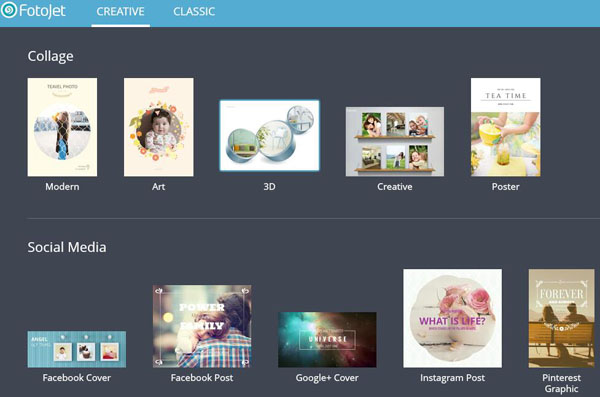Click the Collage section heading

(51, 56)
